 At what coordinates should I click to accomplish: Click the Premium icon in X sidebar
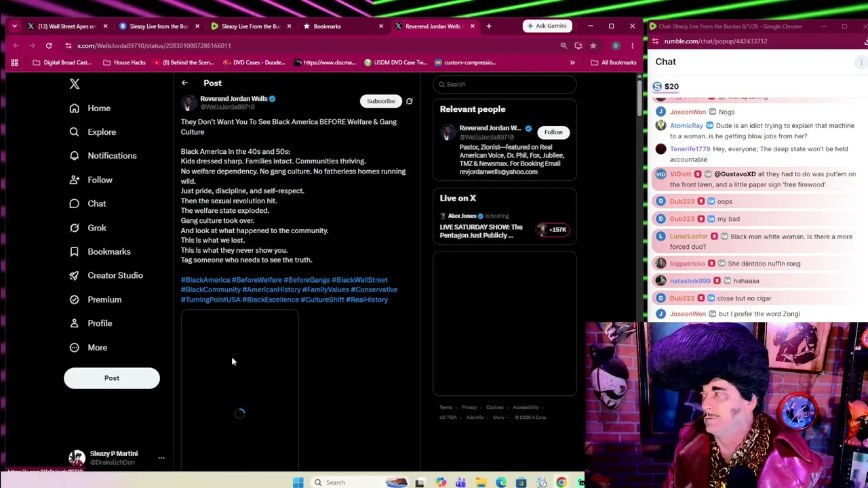point(74,300)
